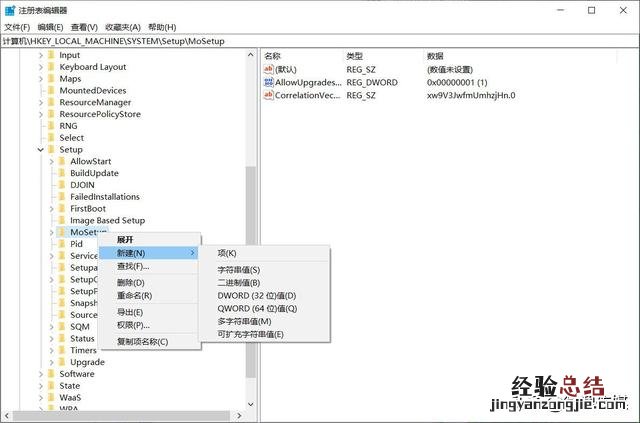Expand the WaaS key

click(40, 398)
